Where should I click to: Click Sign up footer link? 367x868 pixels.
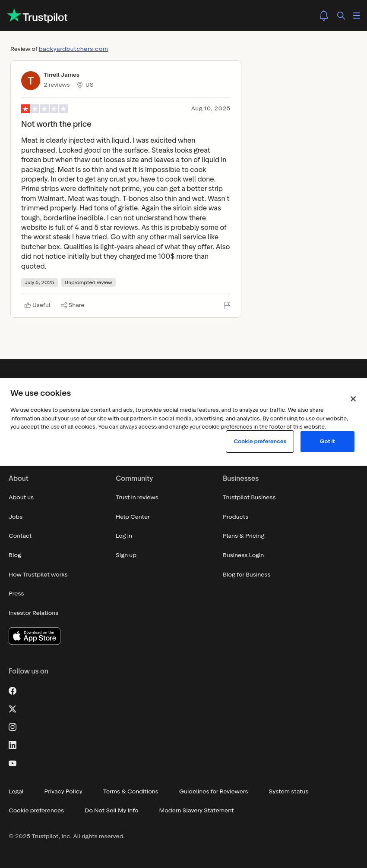[126, 555]
